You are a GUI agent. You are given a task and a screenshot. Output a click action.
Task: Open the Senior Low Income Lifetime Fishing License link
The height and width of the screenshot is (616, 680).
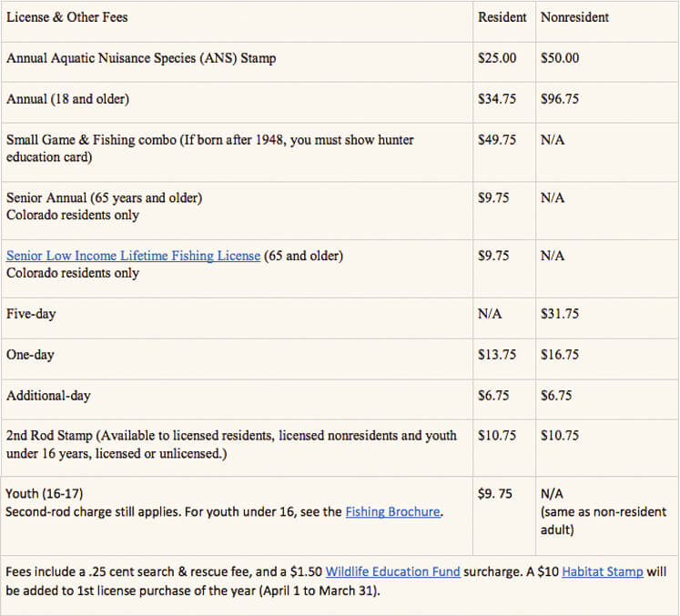click(x=133, y=256)
